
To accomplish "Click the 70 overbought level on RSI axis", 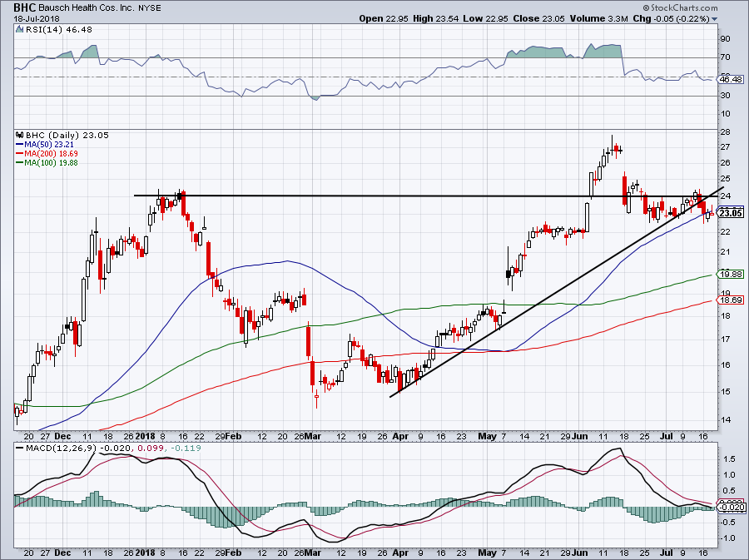I will point(725,57).
